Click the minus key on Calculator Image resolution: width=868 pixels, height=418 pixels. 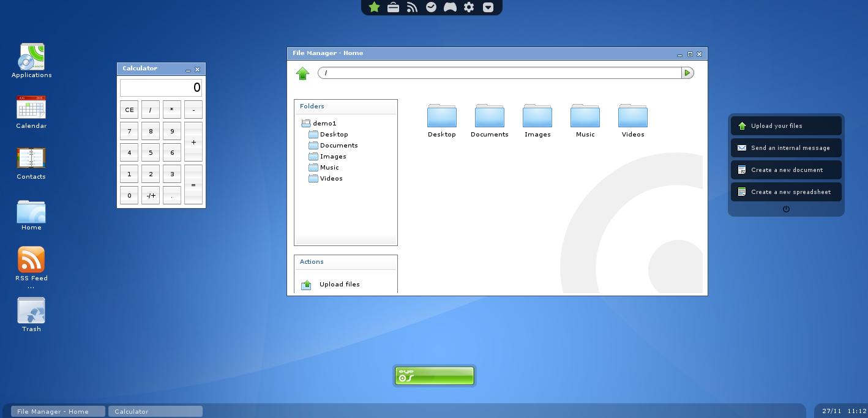coord(193,110)
